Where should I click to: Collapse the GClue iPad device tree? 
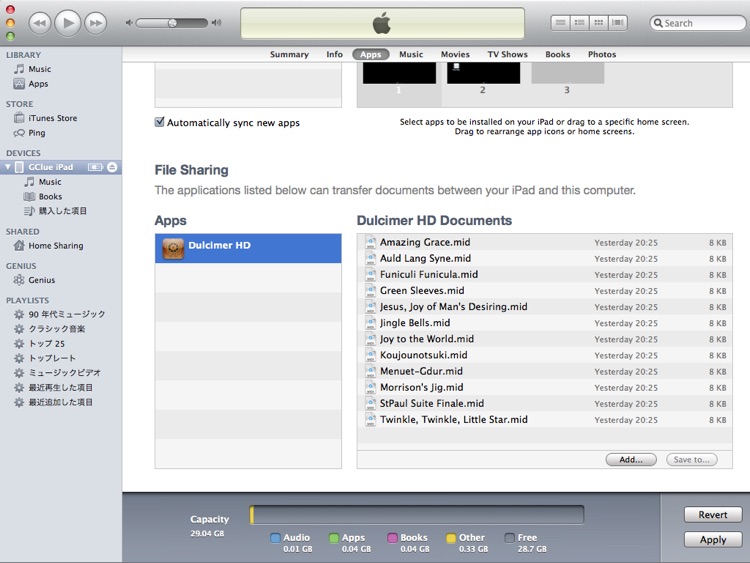pyautogui.click(x=8, y=167)
